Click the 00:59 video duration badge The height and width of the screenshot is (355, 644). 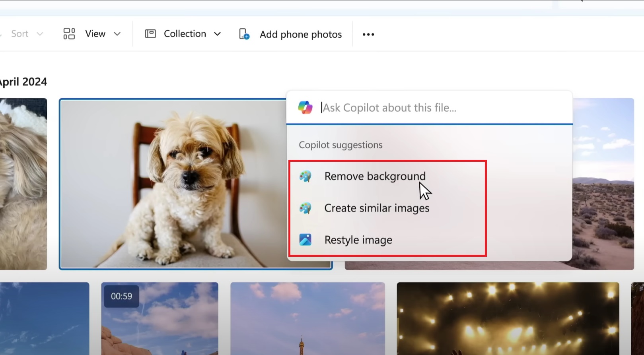tap(121, 296)
